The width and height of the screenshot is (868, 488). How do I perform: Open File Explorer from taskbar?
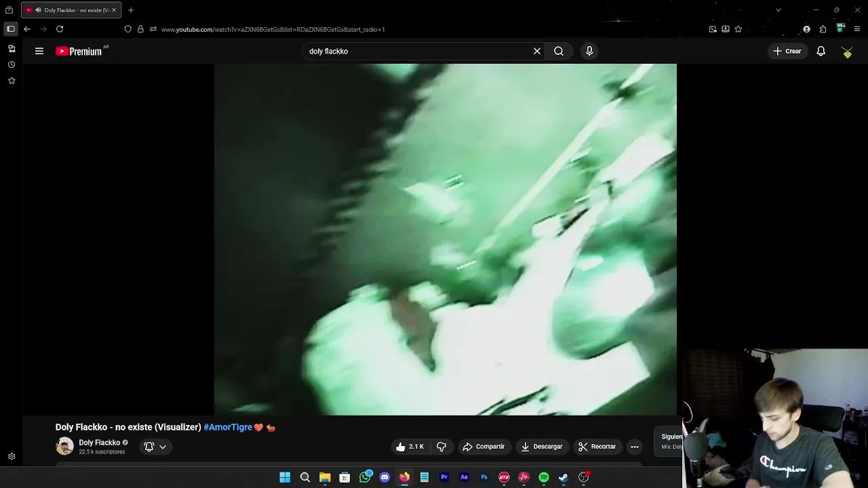pos(325,477)
